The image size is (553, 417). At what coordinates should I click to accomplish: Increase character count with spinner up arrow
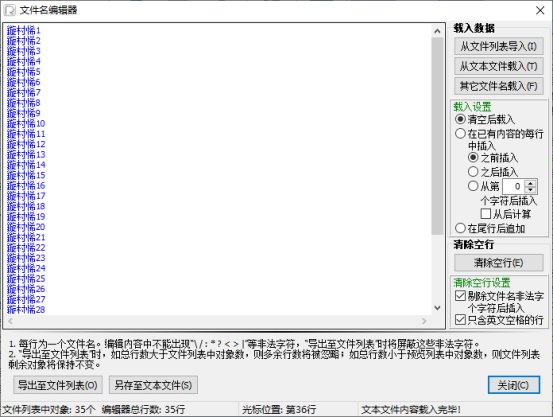(x=530, y=183)
